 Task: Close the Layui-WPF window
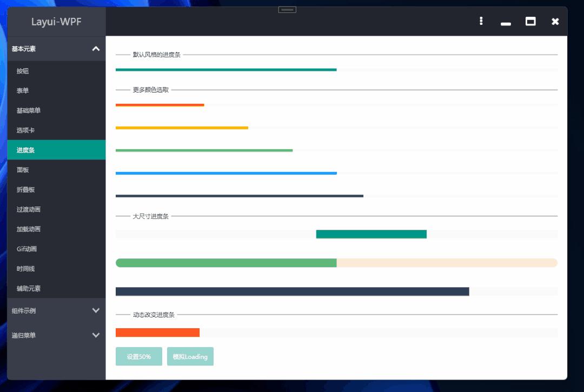coord(555,22)
